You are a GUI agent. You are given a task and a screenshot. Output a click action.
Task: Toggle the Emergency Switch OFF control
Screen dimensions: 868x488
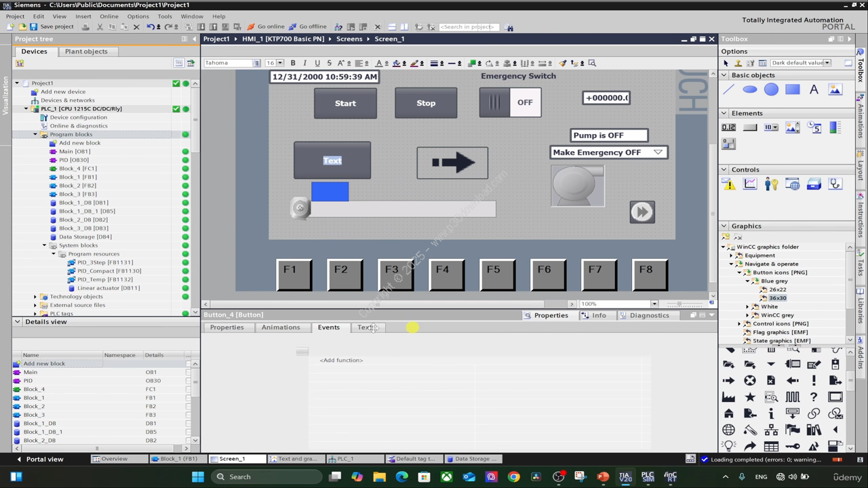pos(510,103)
